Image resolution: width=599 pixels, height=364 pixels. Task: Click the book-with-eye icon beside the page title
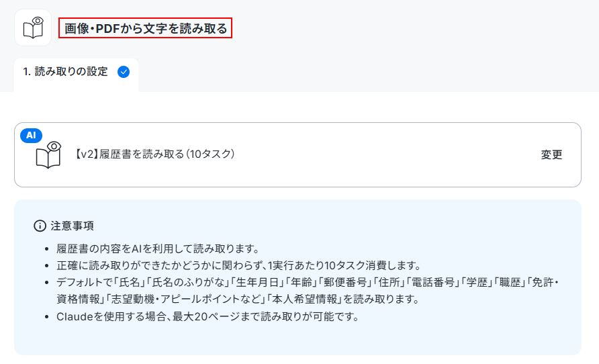click(x=33, y=28)
